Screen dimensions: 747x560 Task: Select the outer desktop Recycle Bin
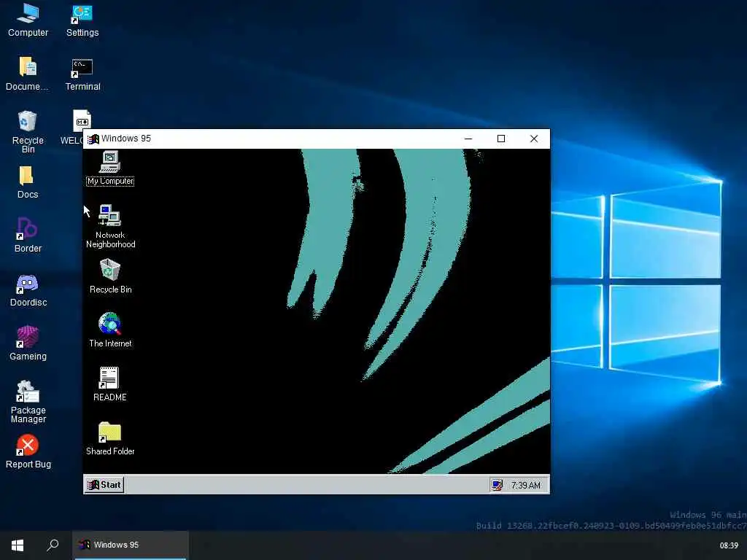(x=28, y=131)
